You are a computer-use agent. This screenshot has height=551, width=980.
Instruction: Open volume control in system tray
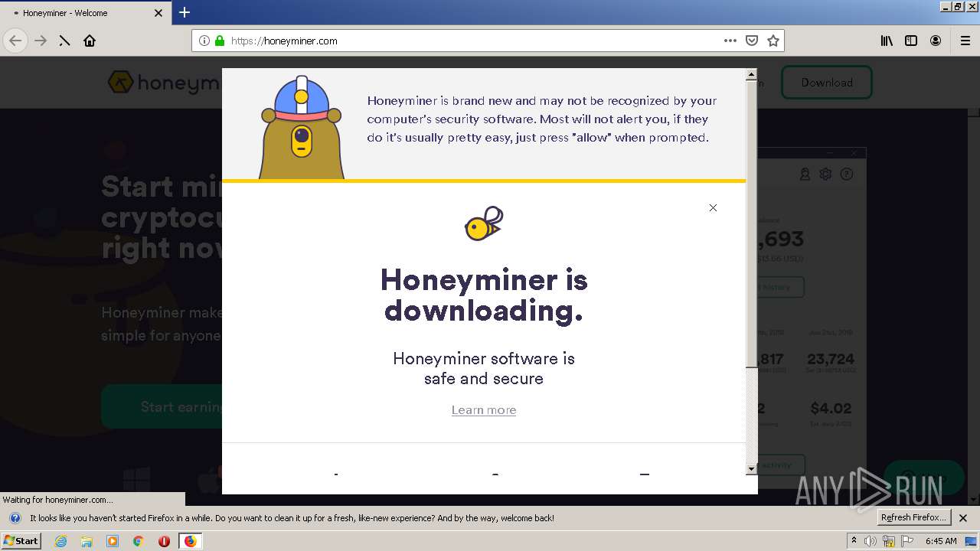click(871, 541)
